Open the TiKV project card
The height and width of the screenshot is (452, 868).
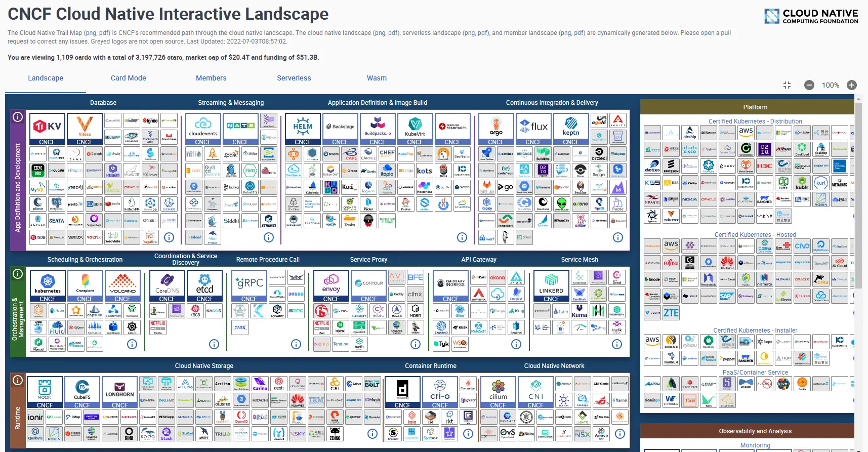coord(47,129)
